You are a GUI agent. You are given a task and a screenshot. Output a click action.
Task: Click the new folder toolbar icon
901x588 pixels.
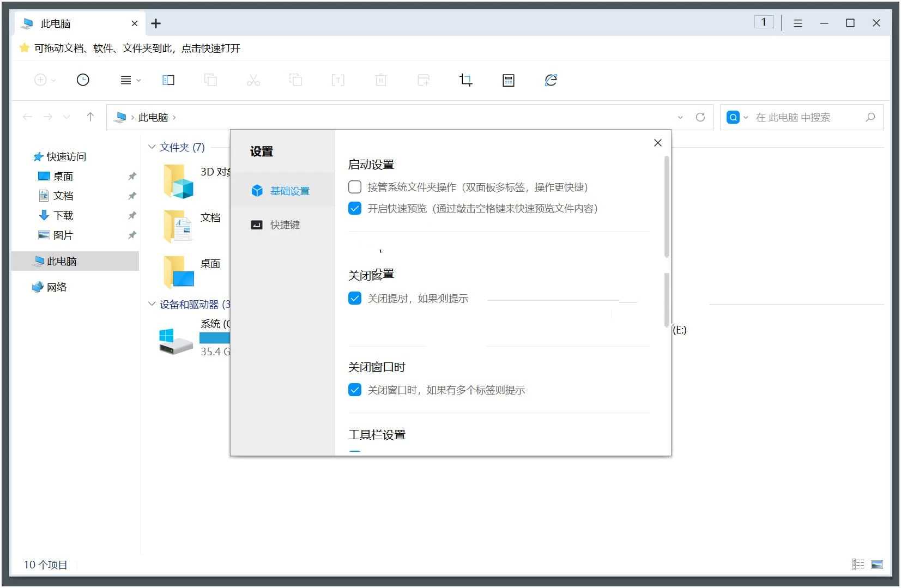pos(423,80)
